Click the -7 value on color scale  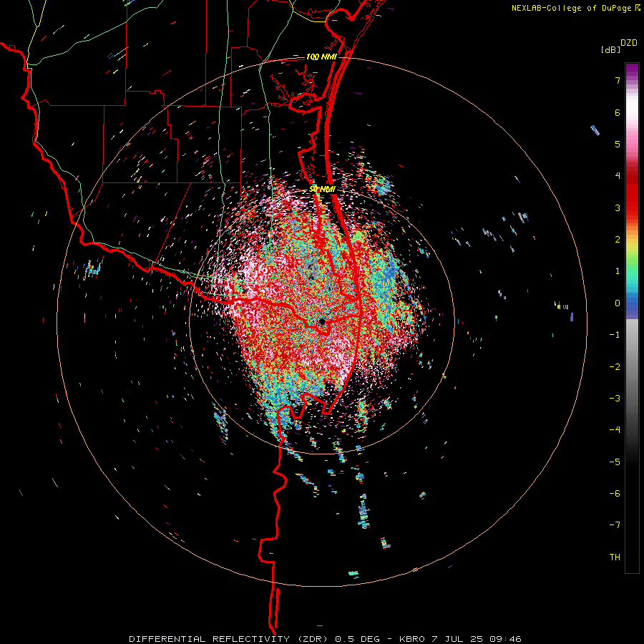(x=615, y=525)
